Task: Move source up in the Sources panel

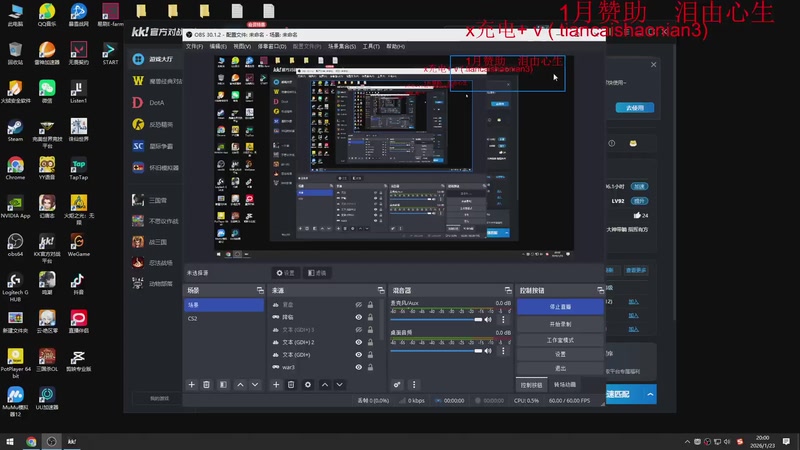Action: (324, 385)
